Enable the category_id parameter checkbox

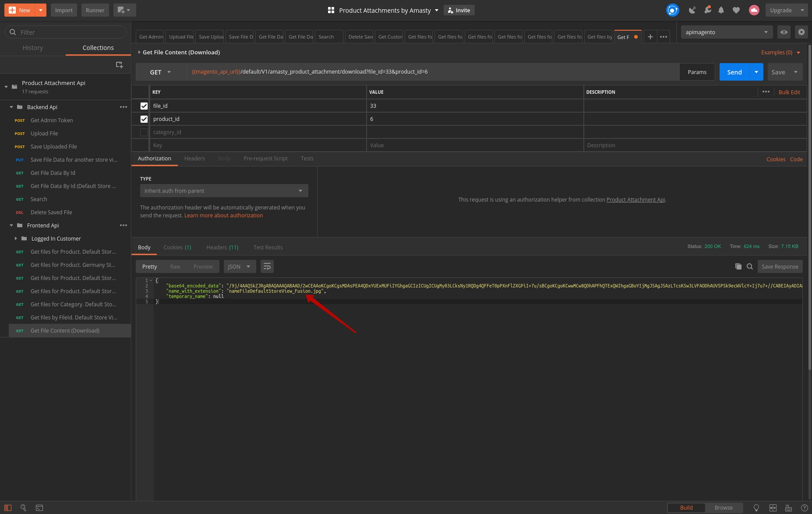[144, 132]
